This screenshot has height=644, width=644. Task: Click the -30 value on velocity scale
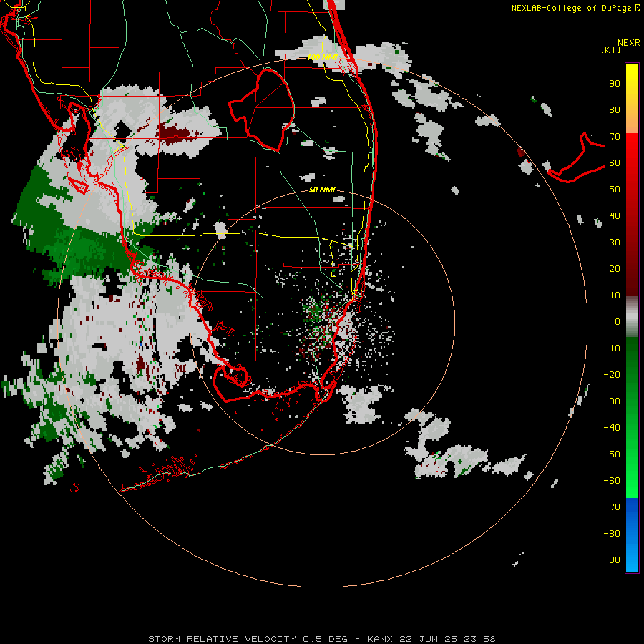612,401
